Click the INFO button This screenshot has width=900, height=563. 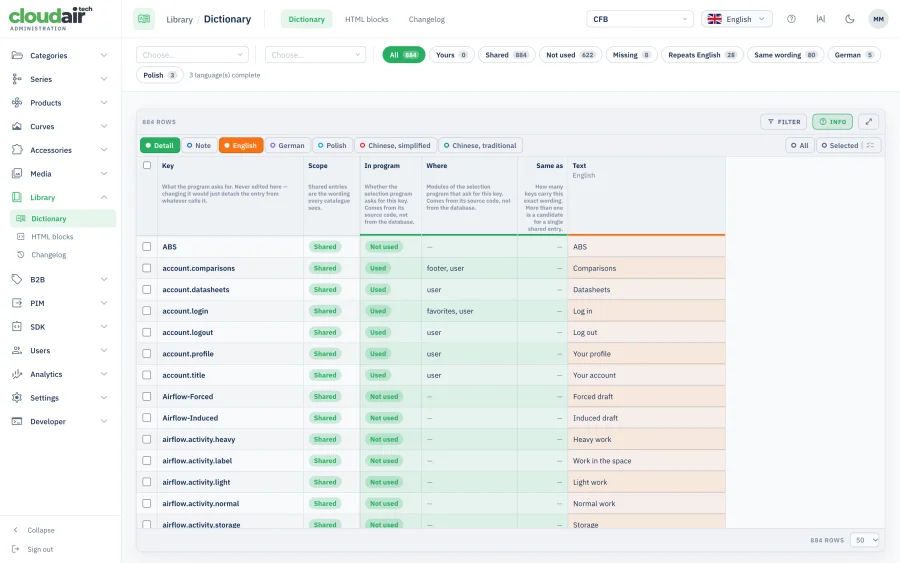point(832,122)
